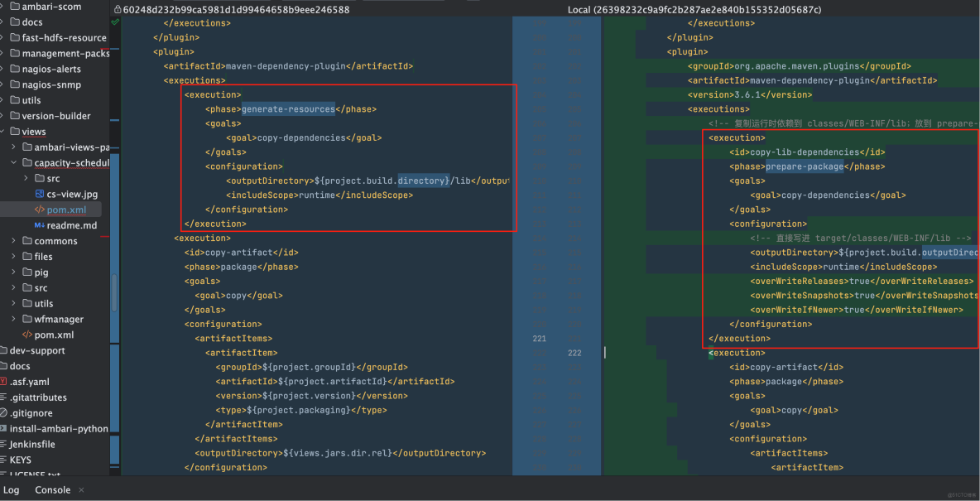Click 'copy-artifact' id in left pane
The width and height of the screenshot is (980, 501).
click(241, 253)
